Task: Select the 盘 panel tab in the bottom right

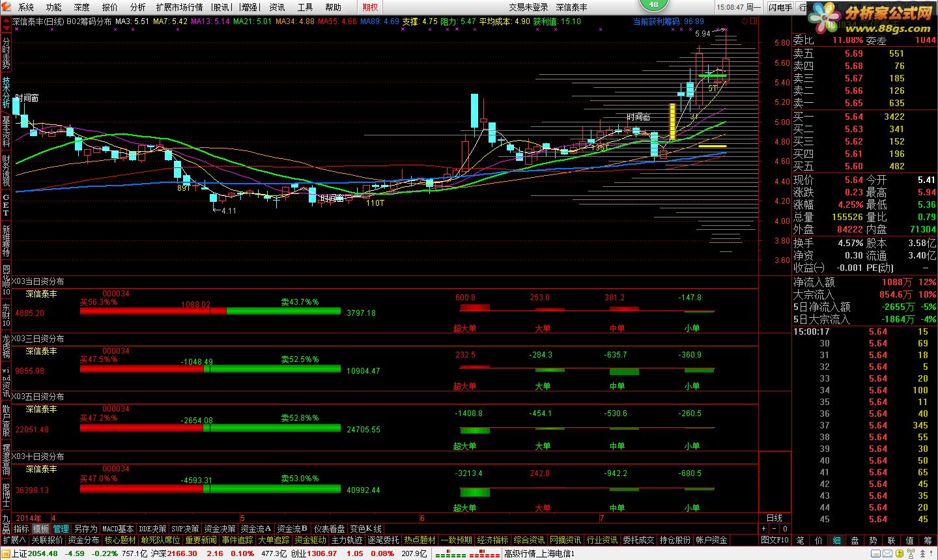Action: [x=855, y=540]
